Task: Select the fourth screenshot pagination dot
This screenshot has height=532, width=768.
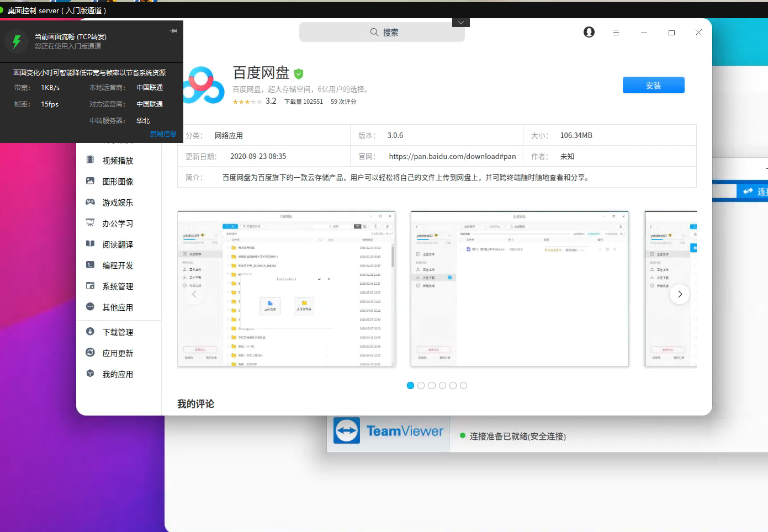Action: pos(442,386)
